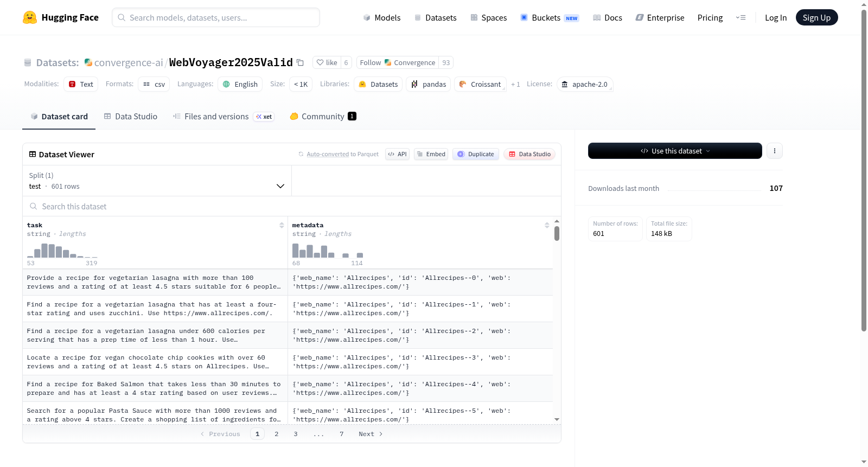Viewport: 868px width, 467px height.
Task: Go to page 3 of the dataset
Action: coord(296,434)
